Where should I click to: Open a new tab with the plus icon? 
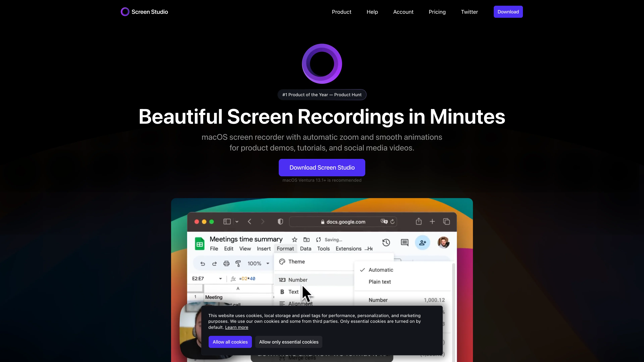tap(432, 222)
